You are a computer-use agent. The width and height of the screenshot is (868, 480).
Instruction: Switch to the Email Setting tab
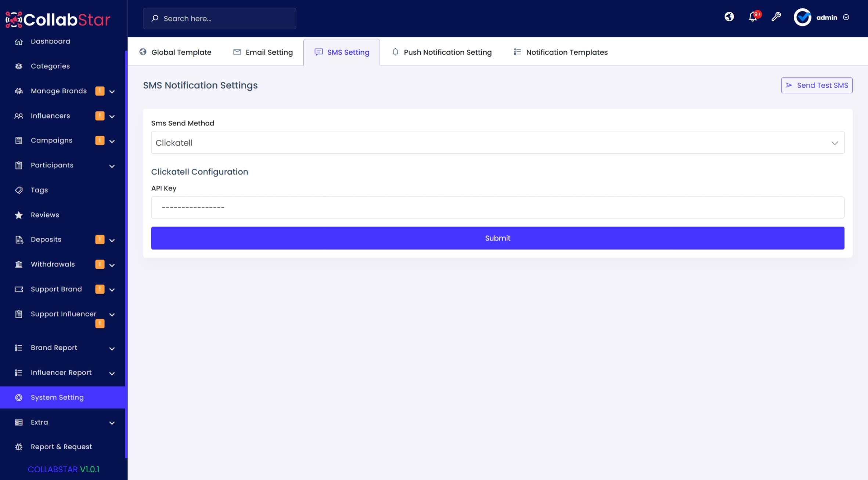click(263, 52)
